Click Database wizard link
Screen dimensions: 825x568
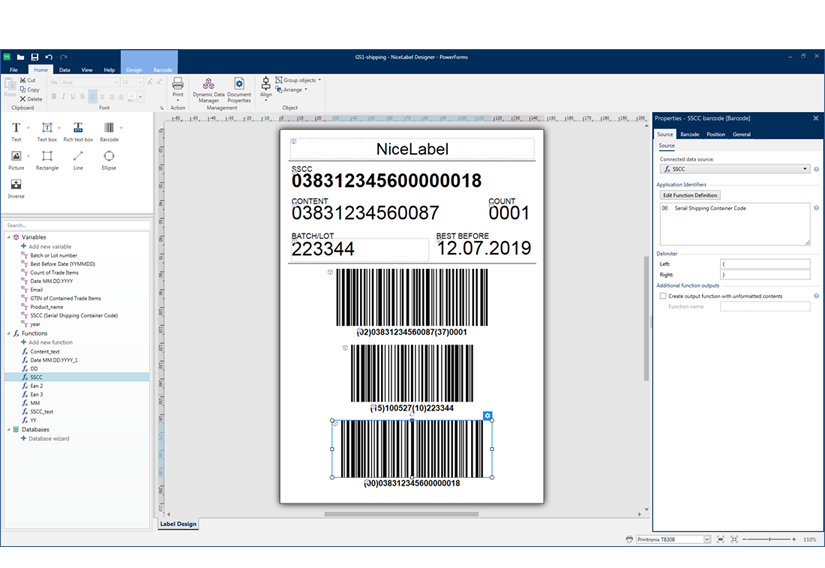click(x=45, y=439)
